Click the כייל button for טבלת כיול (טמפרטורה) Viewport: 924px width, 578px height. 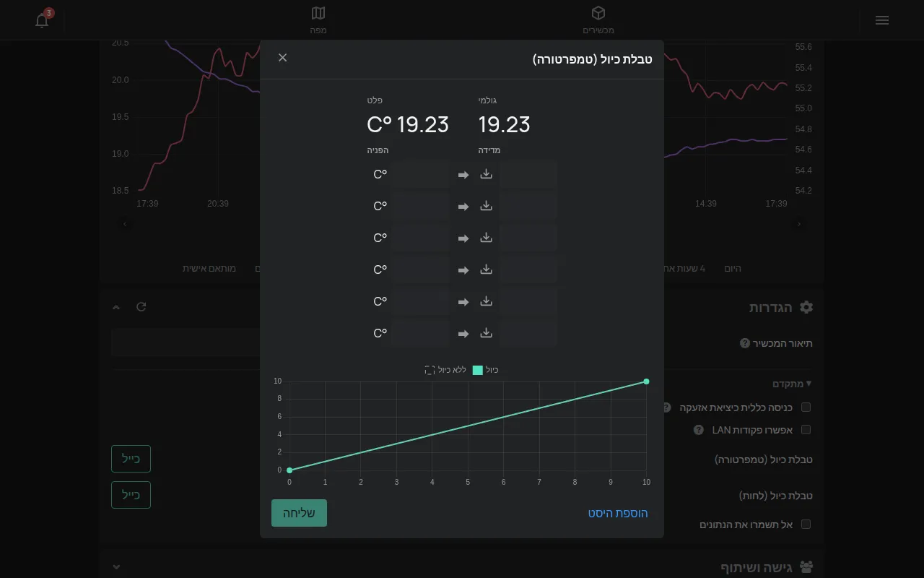point(131,459)
